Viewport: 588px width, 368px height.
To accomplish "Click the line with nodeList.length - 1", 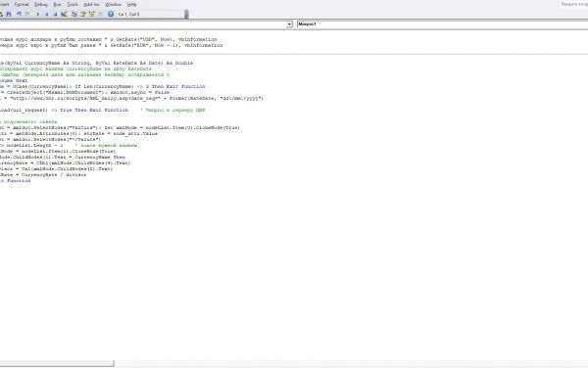I will click(x=69, y=145).
